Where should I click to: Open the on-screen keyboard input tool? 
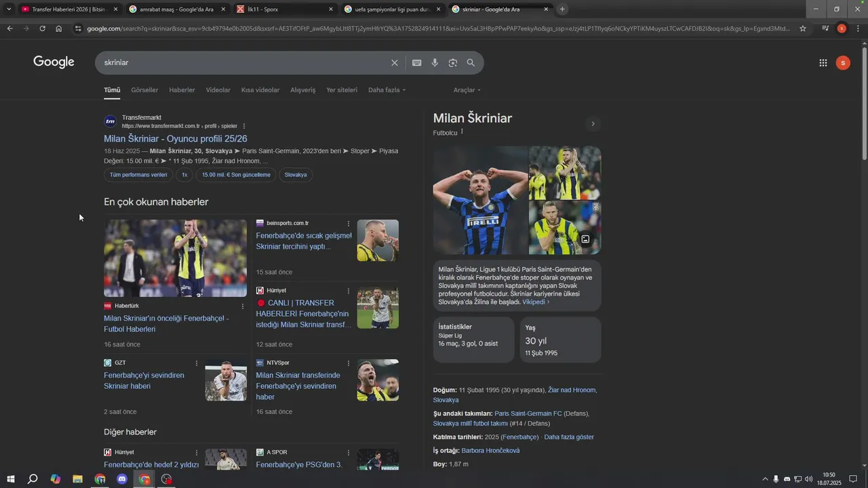coord(416,63)
